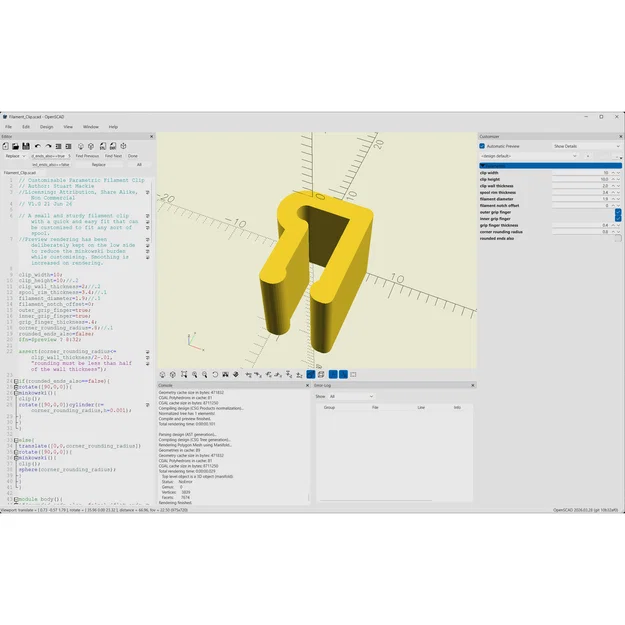Toggle the highlighted perspective projection button

311,374
